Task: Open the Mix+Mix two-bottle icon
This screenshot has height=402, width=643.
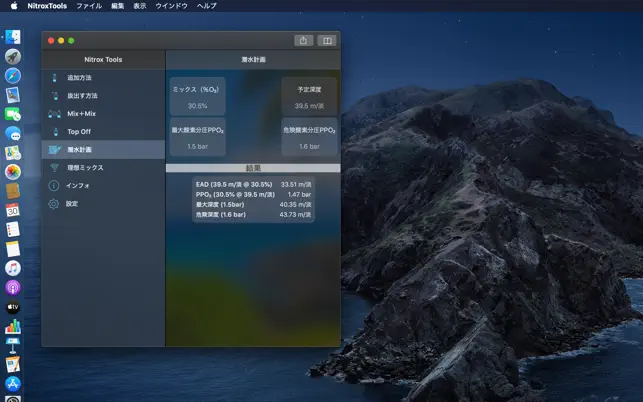Action: (55, 114)
